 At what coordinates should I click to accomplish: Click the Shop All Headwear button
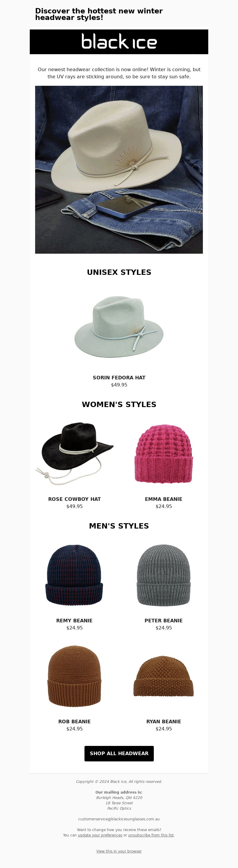[119, 753]
